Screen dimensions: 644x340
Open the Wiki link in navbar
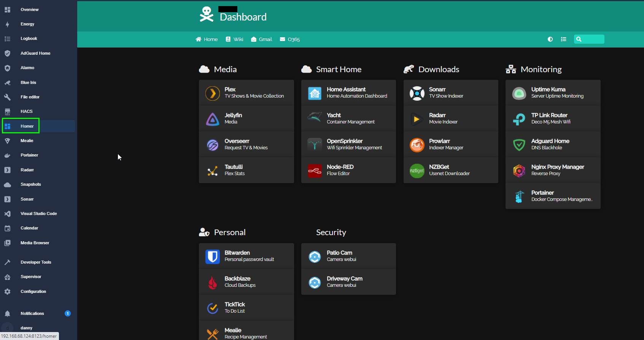click(x=234, y=39)
